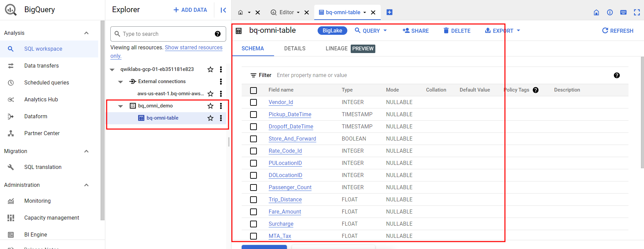Star the qwiklabs-gcp-01 project
644x249 pixels.
[210, 69]
